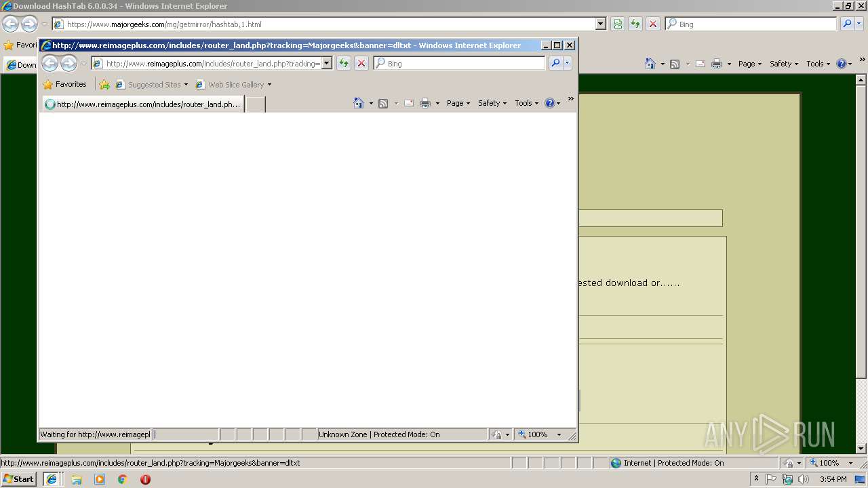
Task: Open Chrome from taskbar
Action: 123,479
